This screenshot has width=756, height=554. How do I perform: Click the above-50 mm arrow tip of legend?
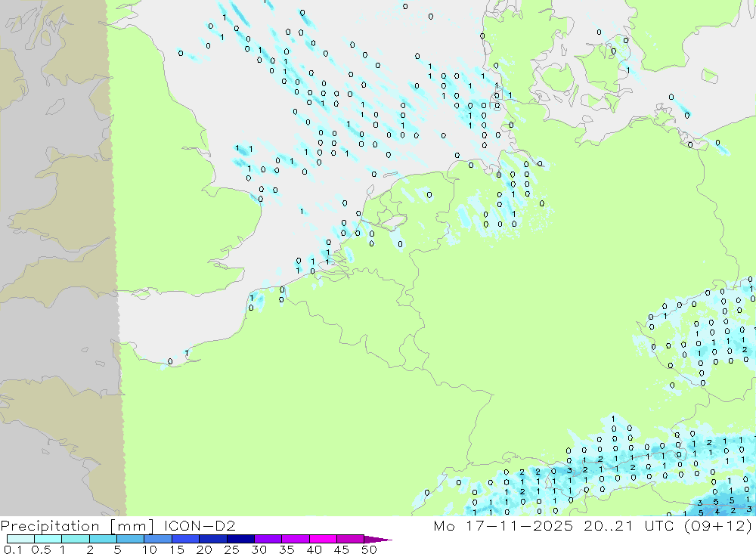click(x=377, y=540)
